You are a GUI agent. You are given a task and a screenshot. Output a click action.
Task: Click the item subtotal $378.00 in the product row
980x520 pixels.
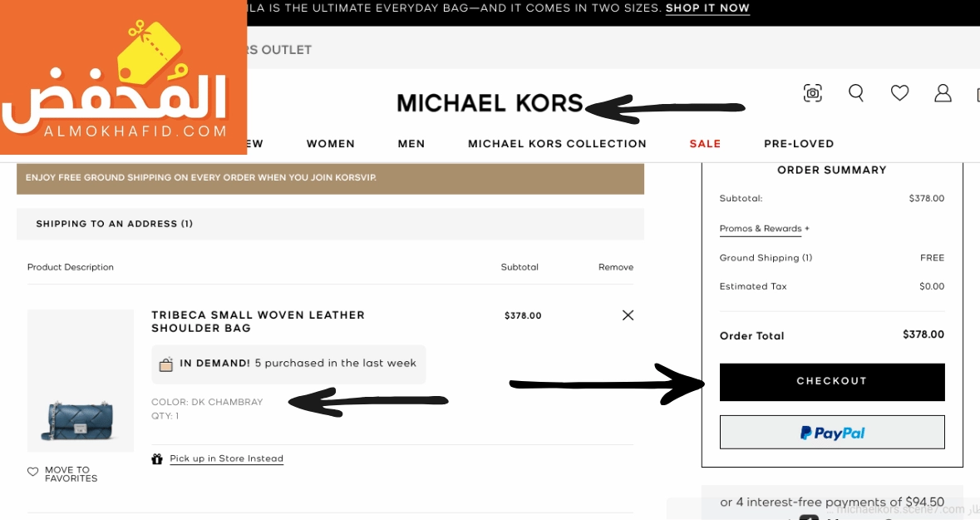(x=523, y=315)
